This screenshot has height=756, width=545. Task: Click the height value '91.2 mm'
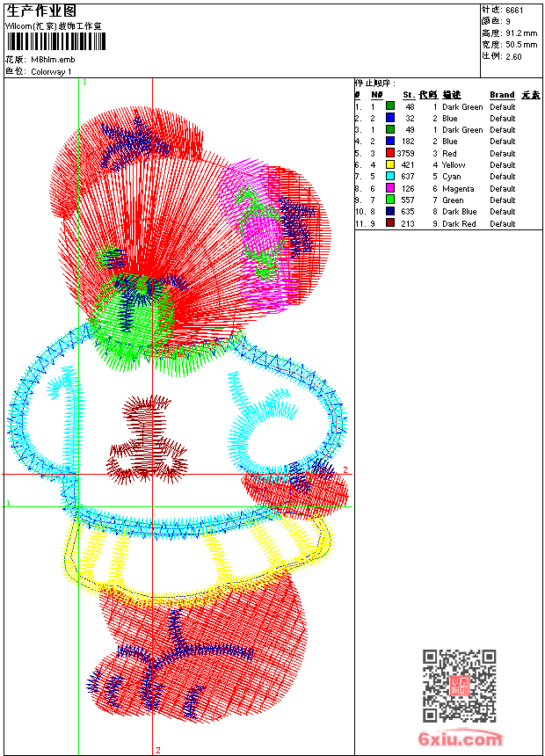[521, 33]
